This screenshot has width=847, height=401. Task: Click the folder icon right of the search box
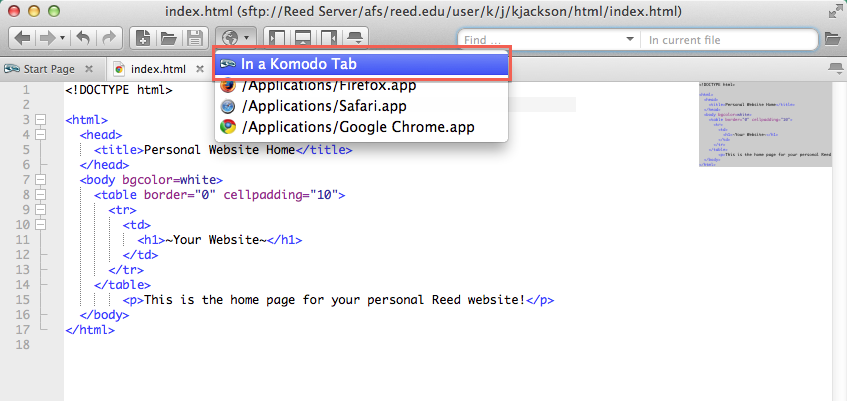832,39
